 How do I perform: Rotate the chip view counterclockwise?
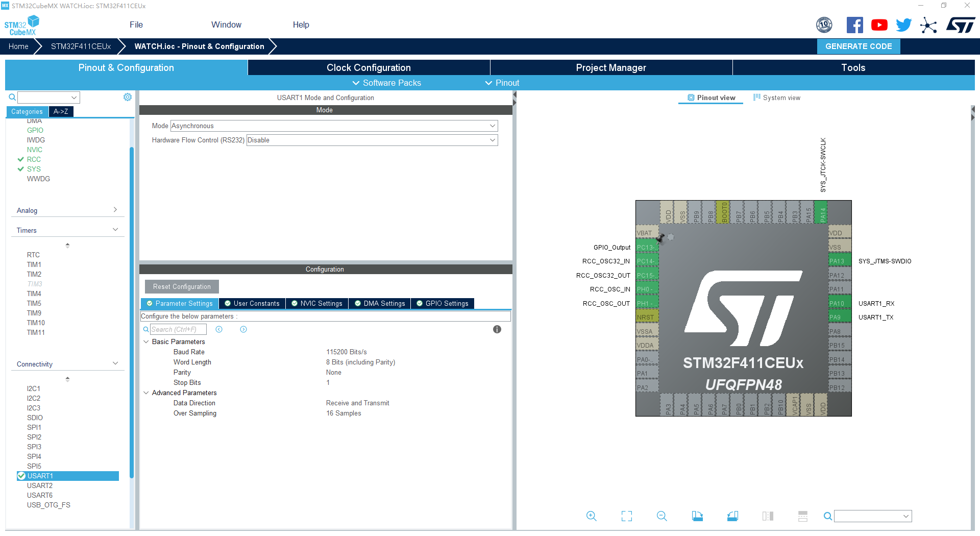tap(732, 516)
